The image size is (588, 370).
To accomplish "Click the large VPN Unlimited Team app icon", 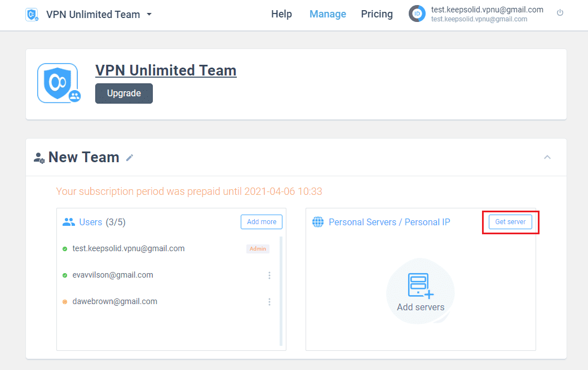I will 59,83.
